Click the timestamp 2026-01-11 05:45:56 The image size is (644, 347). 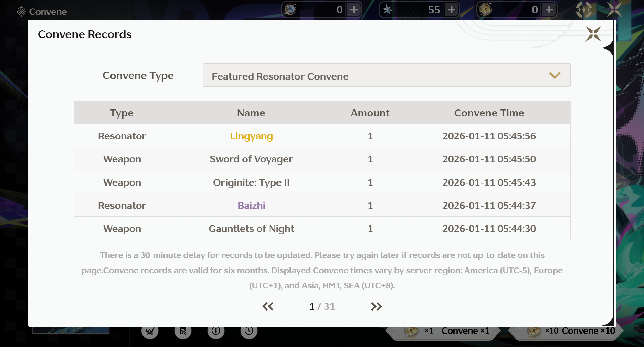point(489,136)
